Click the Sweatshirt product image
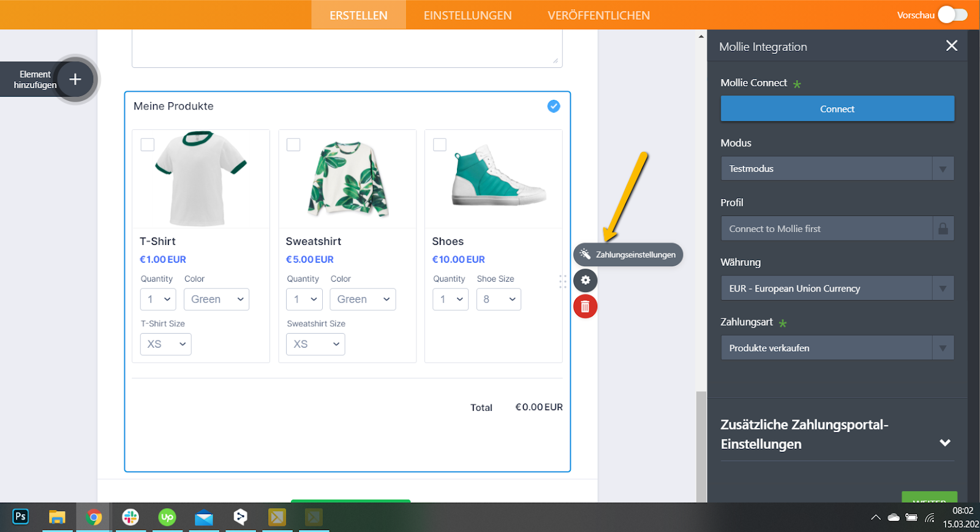980x532 pixels. pyautogui.click(x=347, y=179)
